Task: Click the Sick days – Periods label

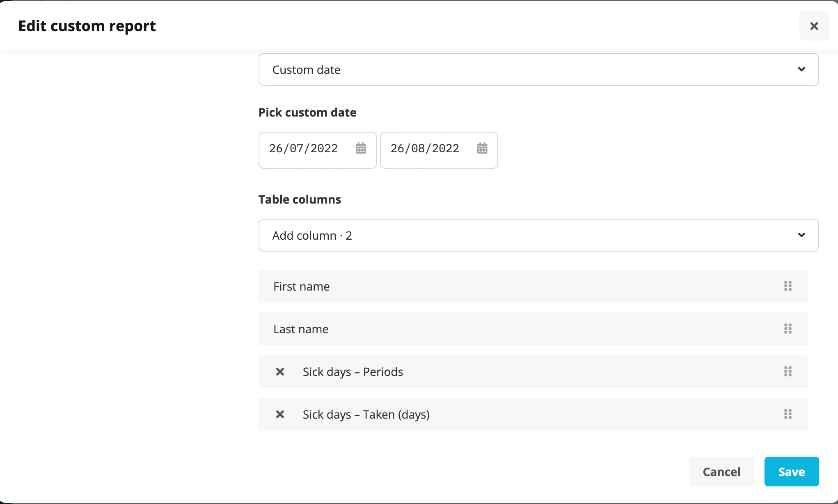Action: [x=353, y=371]
